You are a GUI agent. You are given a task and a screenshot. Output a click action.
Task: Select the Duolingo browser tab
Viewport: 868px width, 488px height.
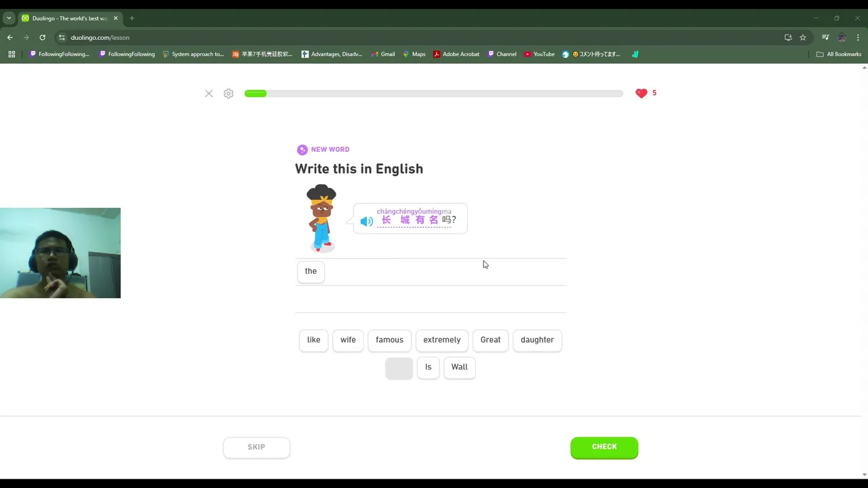(69, 18)
